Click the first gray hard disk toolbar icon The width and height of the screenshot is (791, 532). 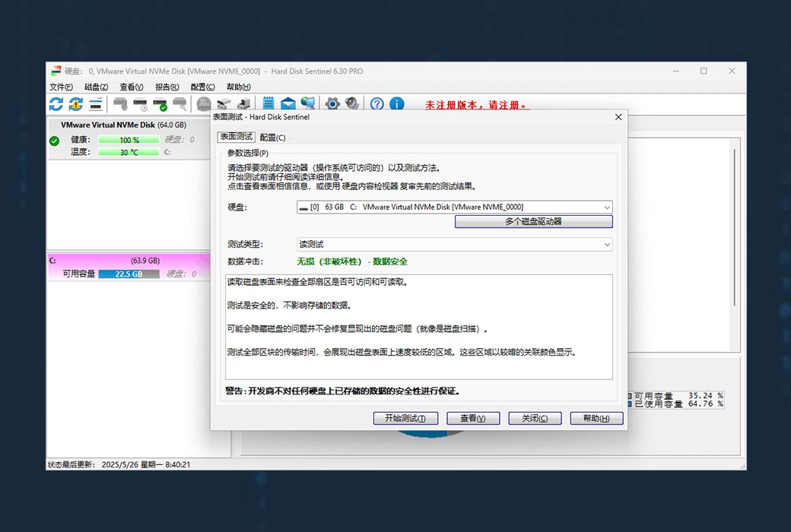click(x=120, y=104)
